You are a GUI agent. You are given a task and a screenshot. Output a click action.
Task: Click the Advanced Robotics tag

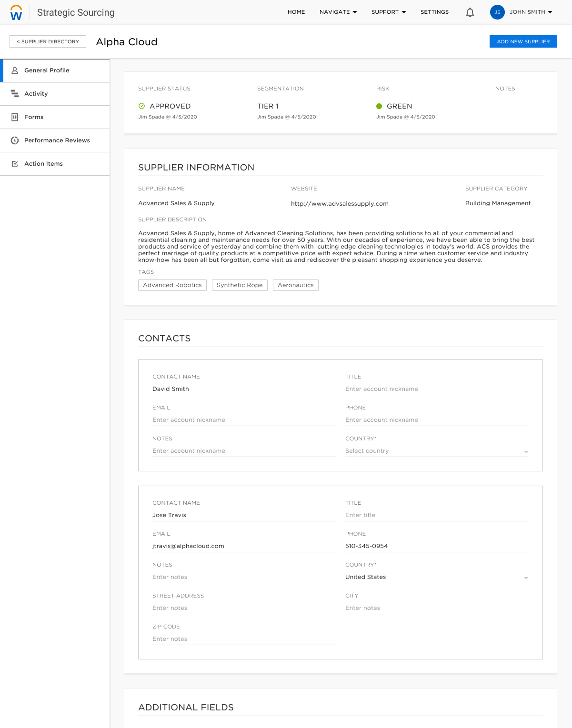coord(172,285)
